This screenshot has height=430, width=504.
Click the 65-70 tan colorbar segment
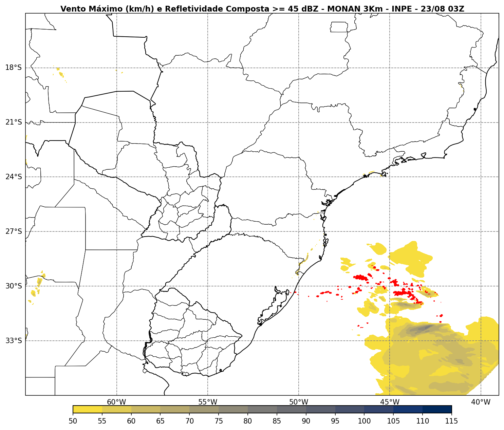tap(175, 409)
